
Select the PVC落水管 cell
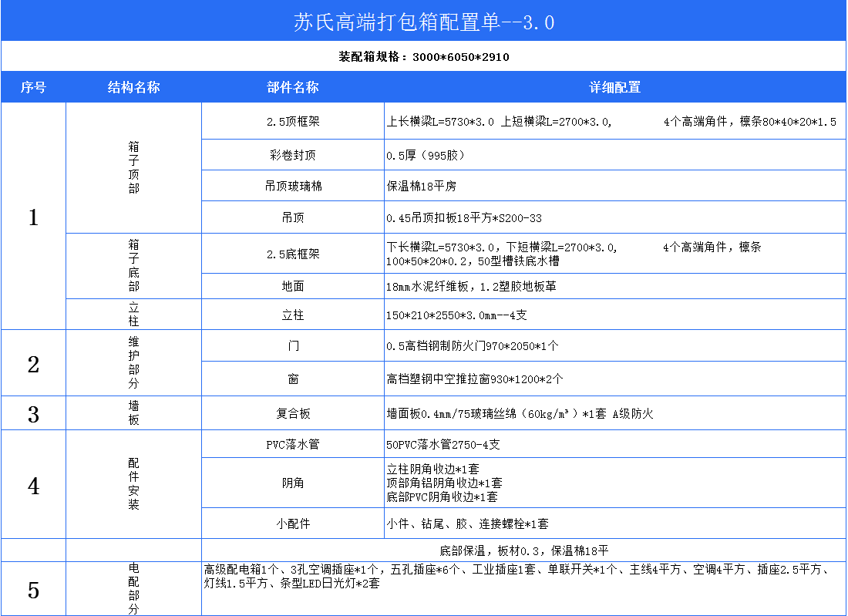pos(293,445)
